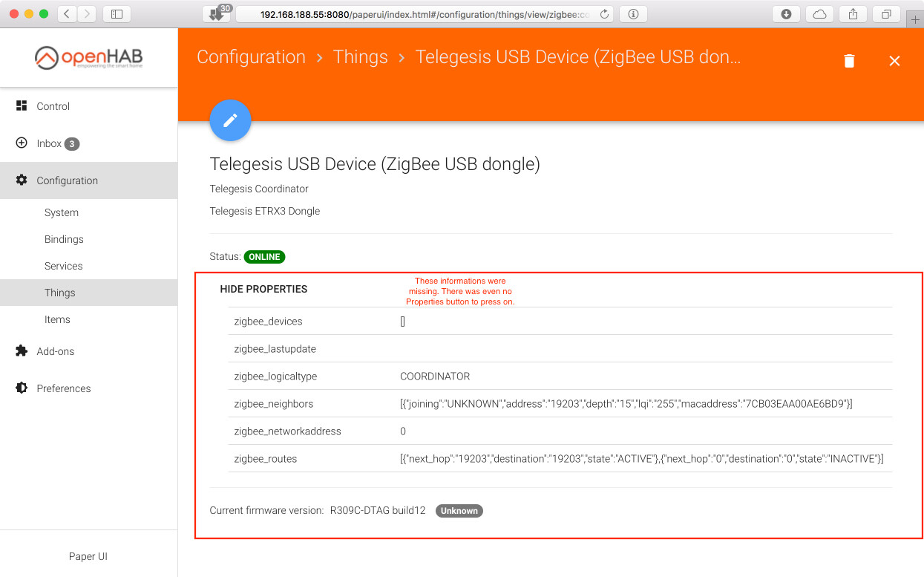Click Telegesis Coordinator text
The width and height of the screenshot is (924, 577).
pos(259,189)
